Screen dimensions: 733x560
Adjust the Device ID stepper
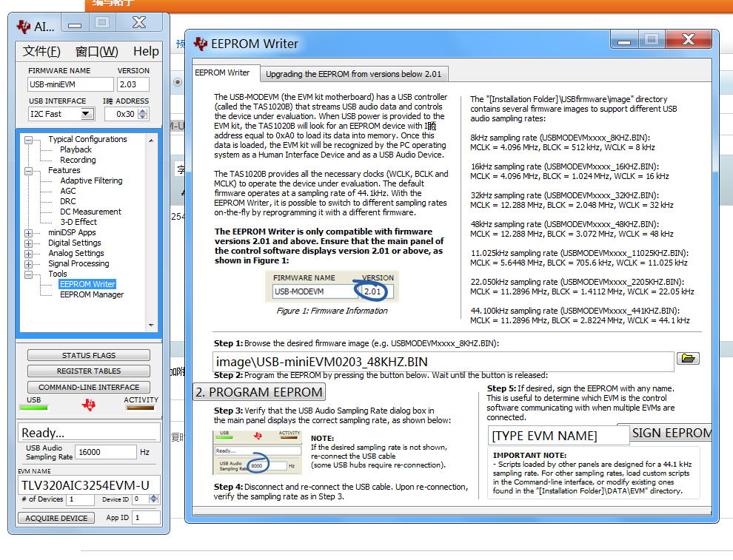[153, 499]
